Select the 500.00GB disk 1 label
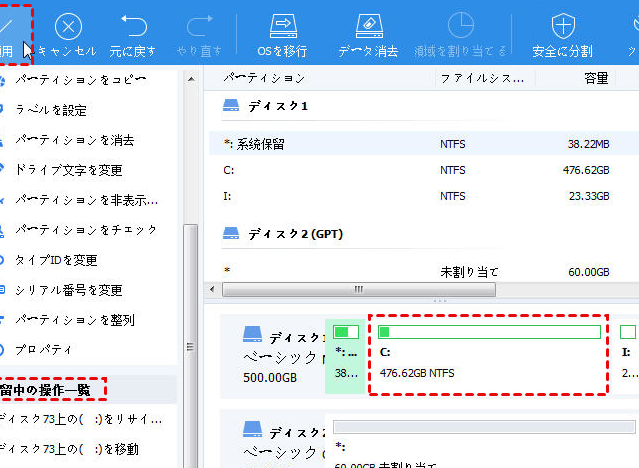639x468 pixels. pyautogui.click(x=270, y=377)
